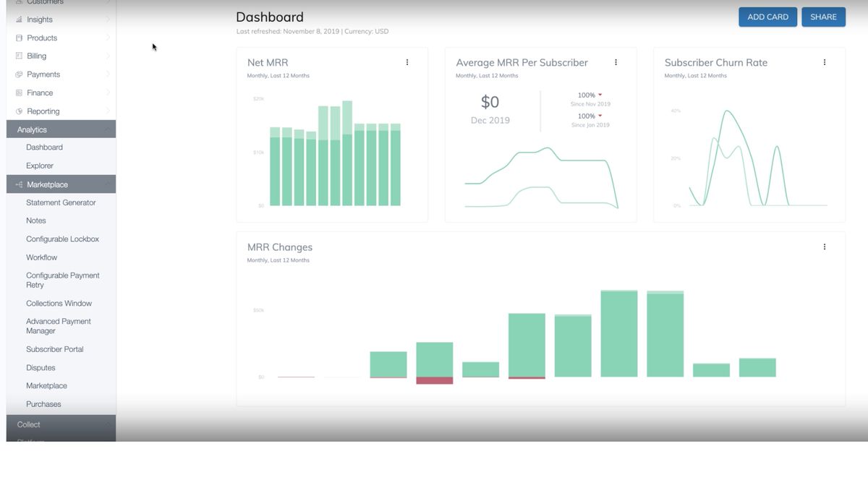Click the Billing icon in sidebar
868x488 pixels.
[19, 56]
